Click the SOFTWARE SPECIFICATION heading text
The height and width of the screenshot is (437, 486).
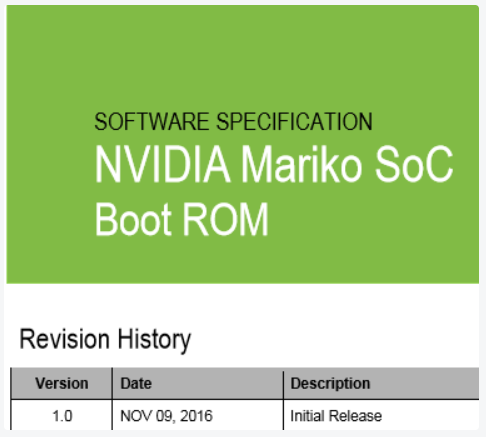tap(233, 122)
